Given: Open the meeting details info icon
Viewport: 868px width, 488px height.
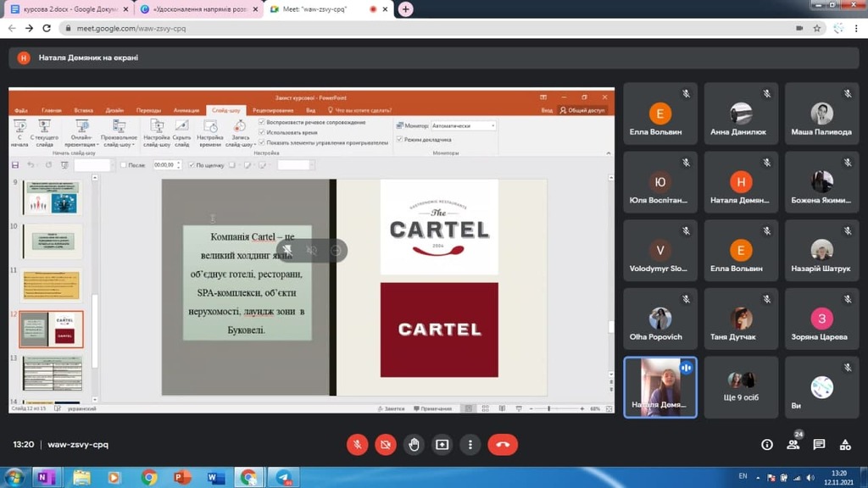Looking at the screenshot, I should point(767,444).
